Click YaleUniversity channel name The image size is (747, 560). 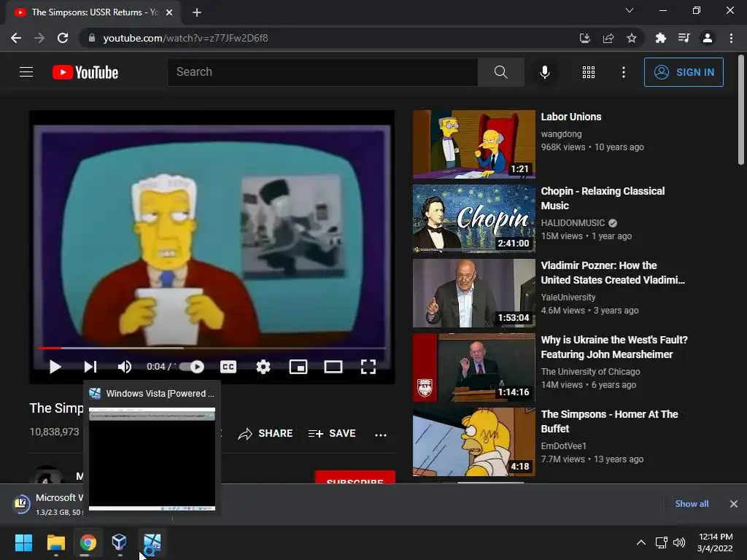(x=568, y=297)
